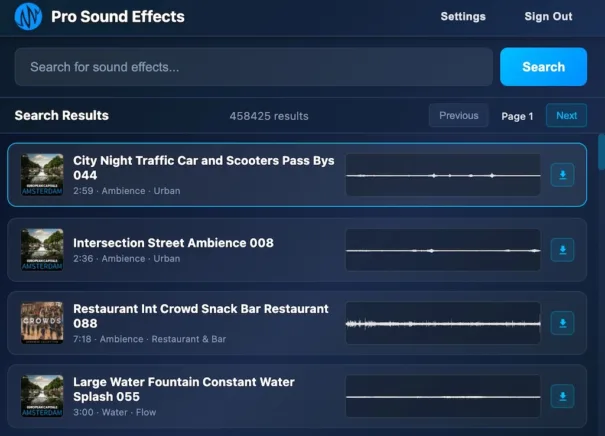Seek in Restaurant Int Crowd waveform
The image size is (605, 436).
tap(443, 323)
